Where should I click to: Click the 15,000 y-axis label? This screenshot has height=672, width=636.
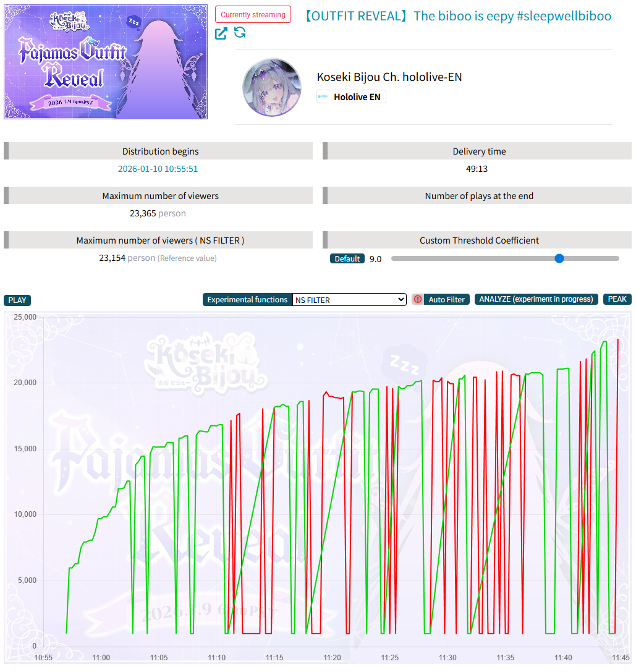click(25, 449)
